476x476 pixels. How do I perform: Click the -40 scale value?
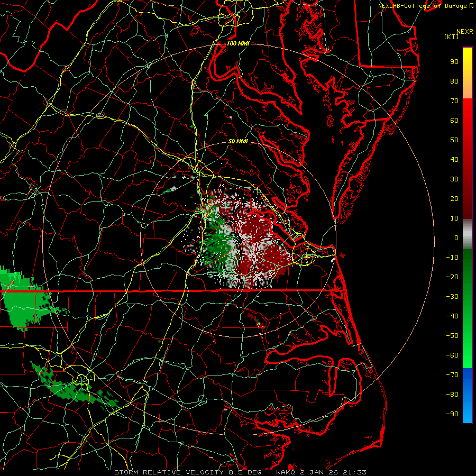click(452, 316)
